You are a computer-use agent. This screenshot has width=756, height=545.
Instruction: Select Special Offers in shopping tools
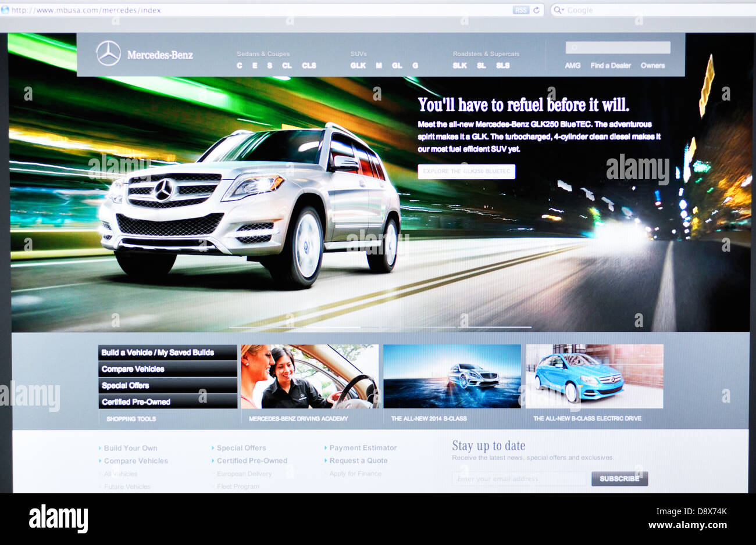(x=167, y=385)
